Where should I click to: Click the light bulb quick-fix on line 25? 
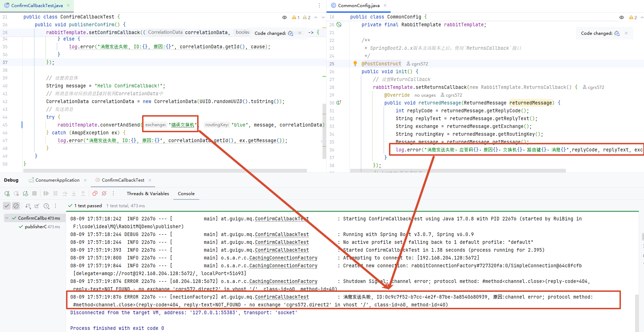[355, 64]
